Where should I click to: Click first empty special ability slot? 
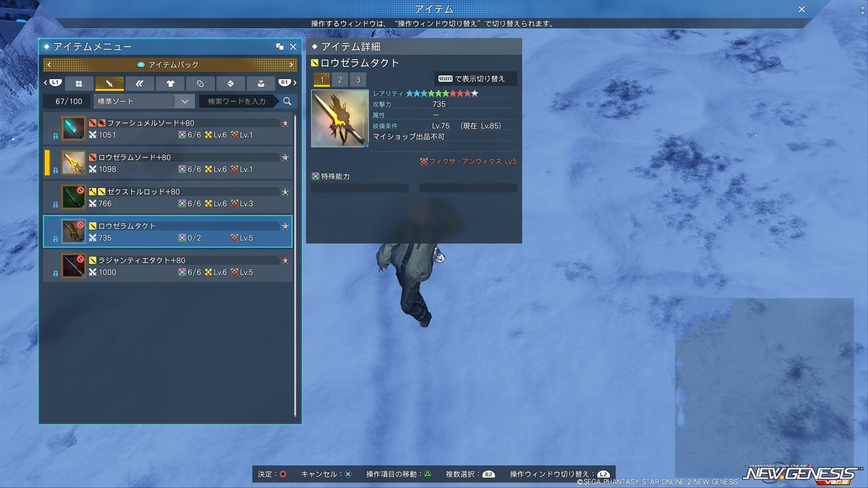(359, 188)
